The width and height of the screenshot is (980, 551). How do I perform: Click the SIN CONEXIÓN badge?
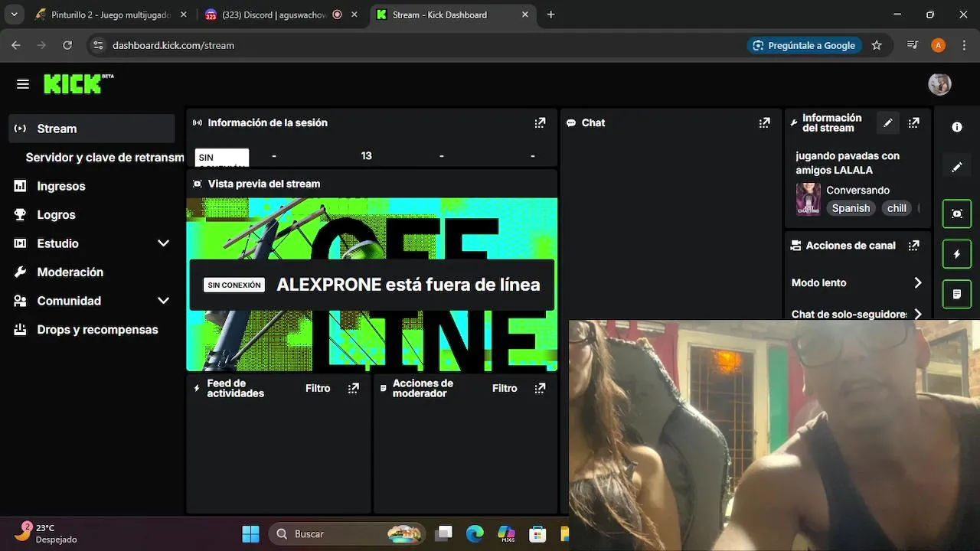pyautogui.click(x=234, y=285)
